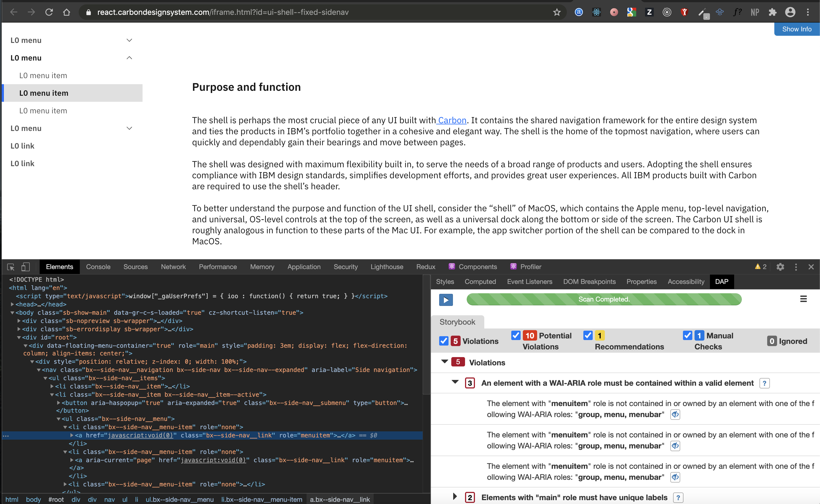Viewport: 820px width, 504px height.
Task: Toggle the device toolbar icon
Action: 26,267
